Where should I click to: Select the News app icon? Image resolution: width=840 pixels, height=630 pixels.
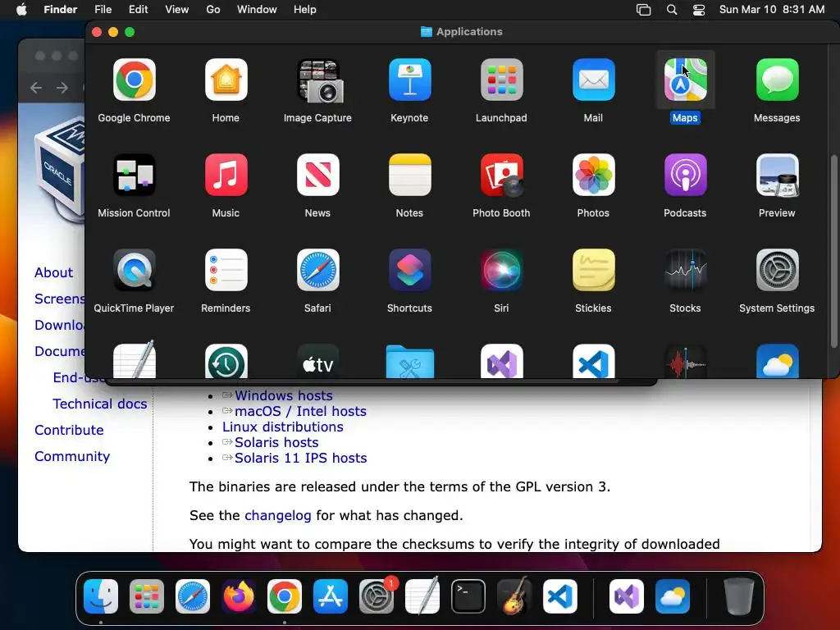[x=318, y=176]
